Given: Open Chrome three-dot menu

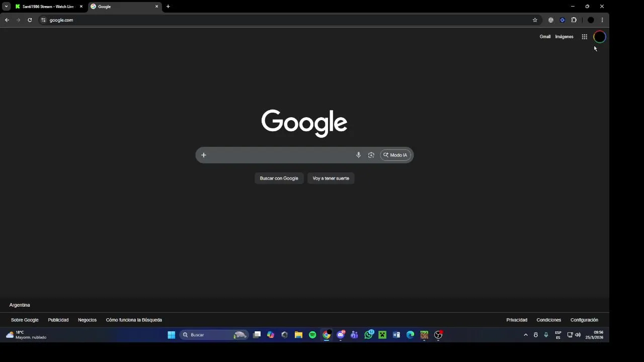Looking at the screenshot, I should 602,20.
